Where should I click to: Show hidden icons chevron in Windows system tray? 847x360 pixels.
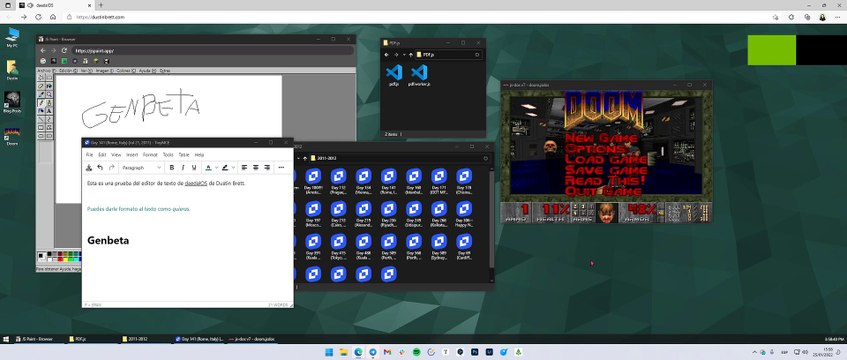point(755,352)
